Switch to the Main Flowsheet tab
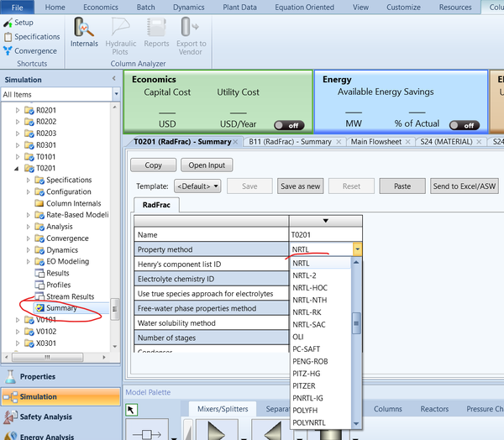 point(375,142)
